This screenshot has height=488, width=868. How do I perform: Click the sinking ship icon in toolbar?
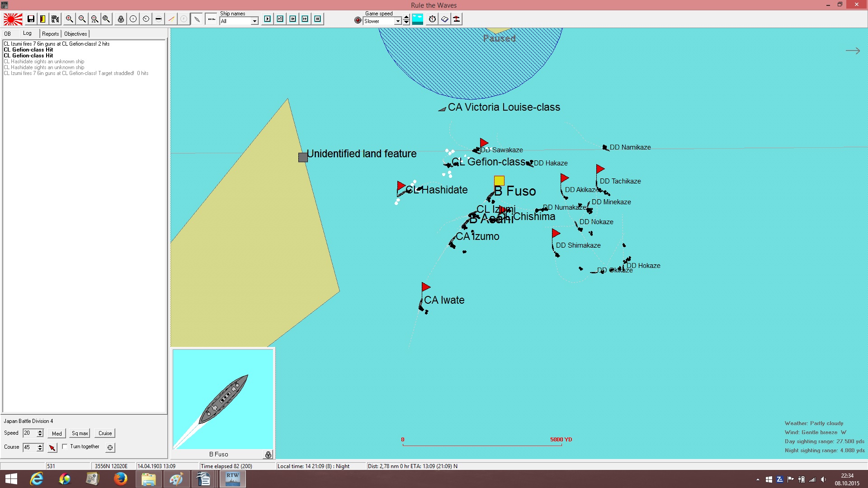point(457,19)
